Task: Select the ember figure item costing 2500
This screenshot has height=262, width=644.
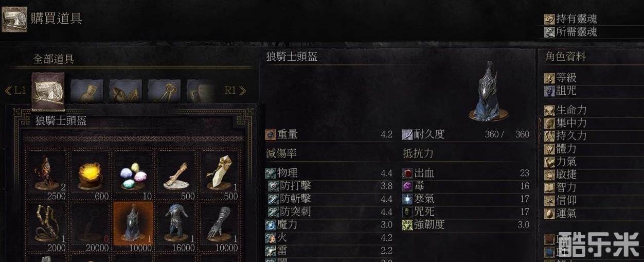Action: tap(47, 176)
